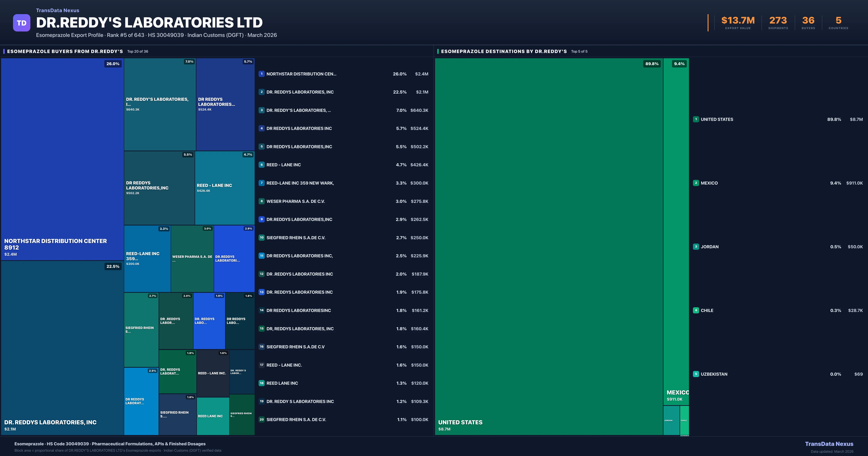The image size is (868, 456).
Task: Click rank badge 2 next to Mexico
Action: pos(696,183)
